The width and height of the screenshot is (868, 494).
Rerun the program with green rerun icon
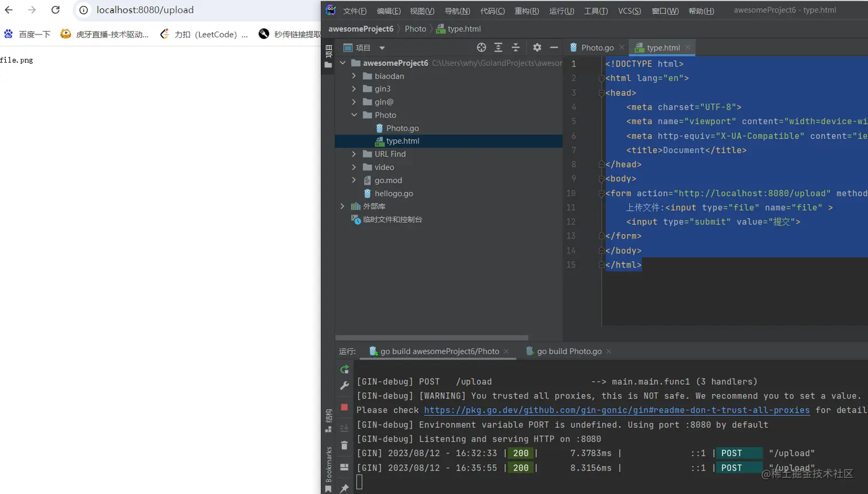[x=344, y=369]
